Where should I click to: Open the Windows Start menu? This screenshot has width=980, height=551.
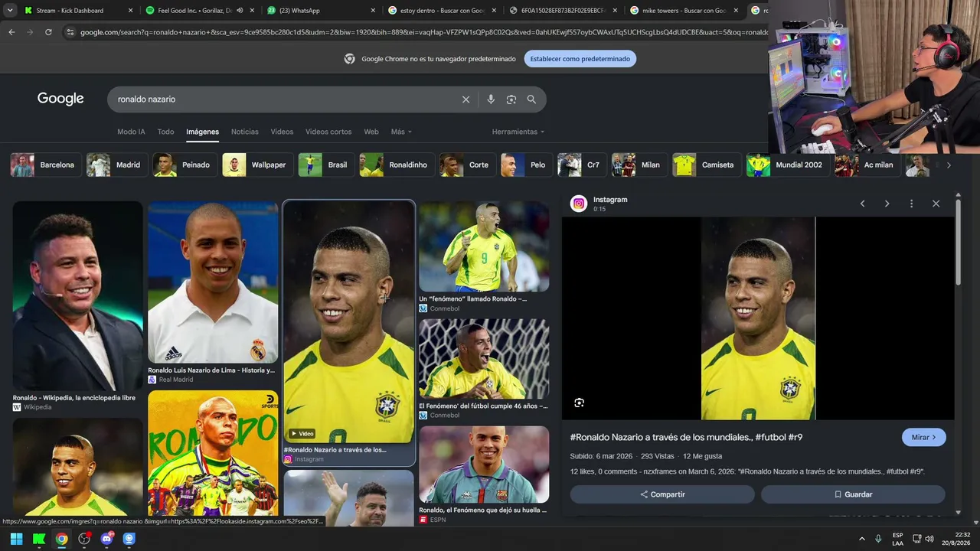pos(16,539)
